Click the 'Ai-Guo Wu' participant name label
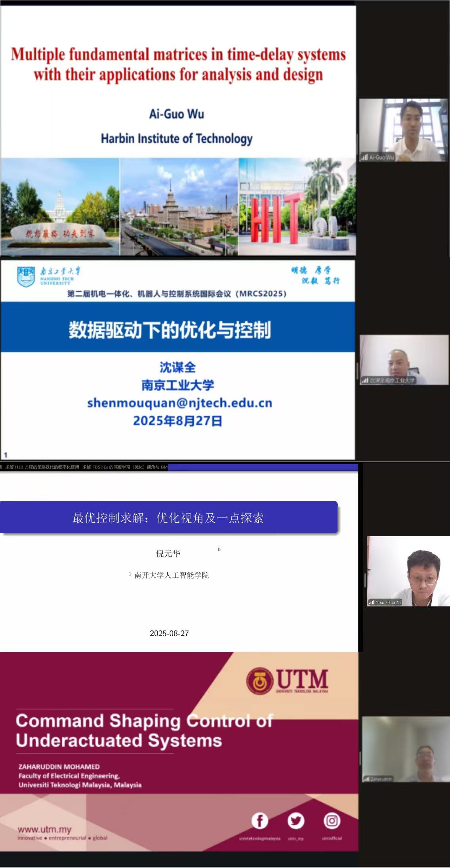This screenshot has height=868, width=450. click(381, 157)
